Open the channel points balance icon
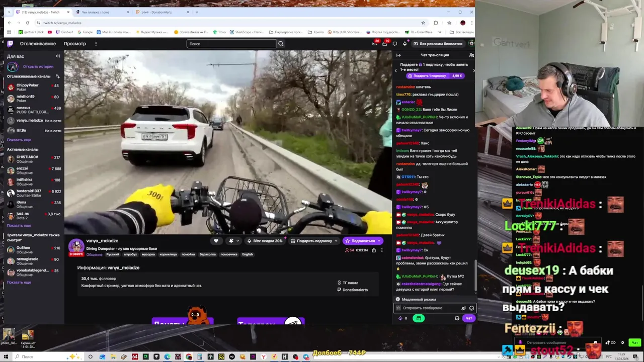The height and width of the screenshot is (362, 644). coord(403,318)
